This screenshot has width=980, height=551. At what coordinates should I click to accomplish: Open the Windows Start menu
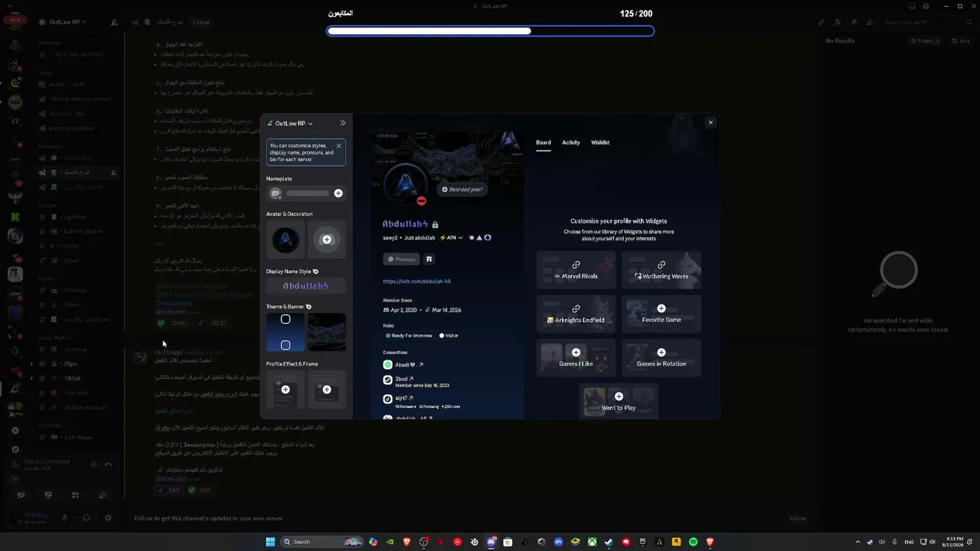point(270,542)
